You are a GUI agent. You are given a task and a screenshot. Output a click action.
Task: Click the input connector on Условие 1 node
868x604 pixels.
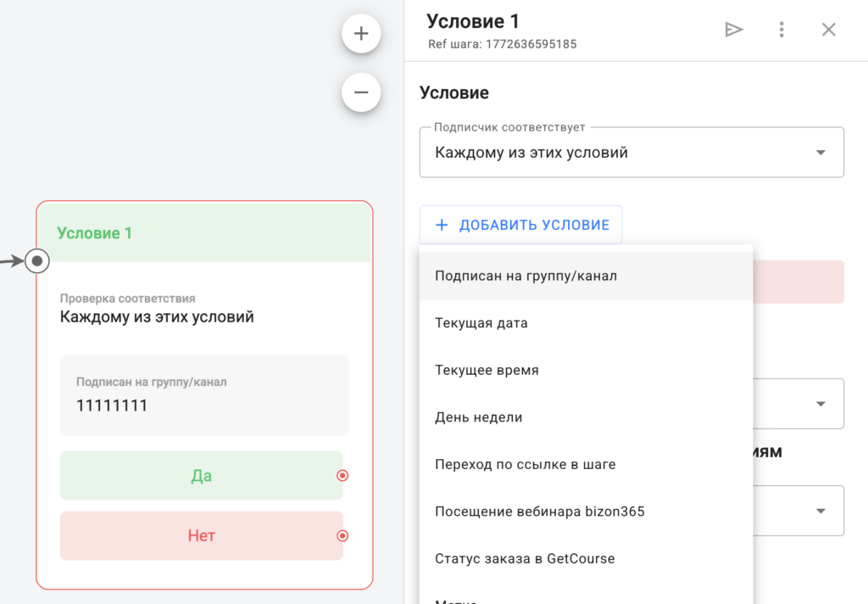(37, 260)
